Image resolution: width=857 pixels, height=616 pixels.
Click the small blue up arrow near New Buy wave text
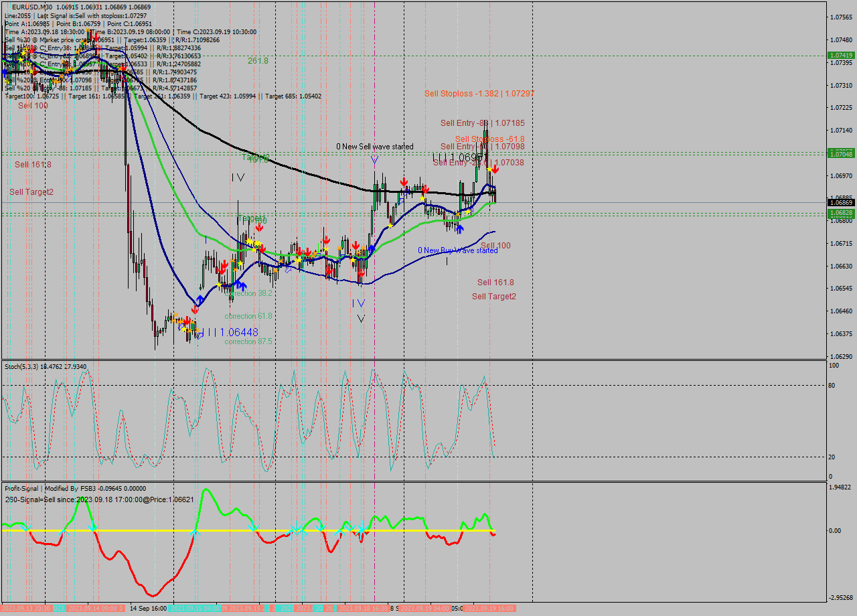(459, 229)
